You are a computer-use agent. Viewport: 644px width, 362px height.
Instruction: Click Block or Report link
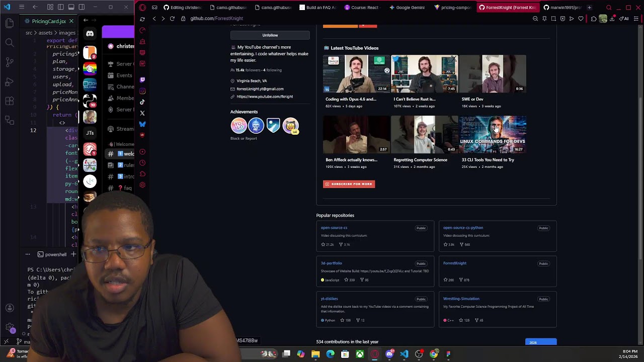(244, 138)
